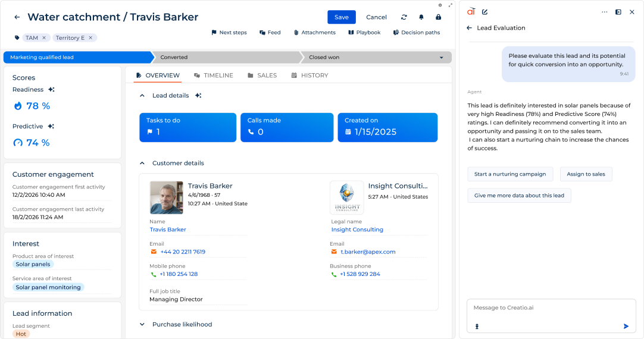
Task: Remove the TAM tag
Action: point(44,38)
